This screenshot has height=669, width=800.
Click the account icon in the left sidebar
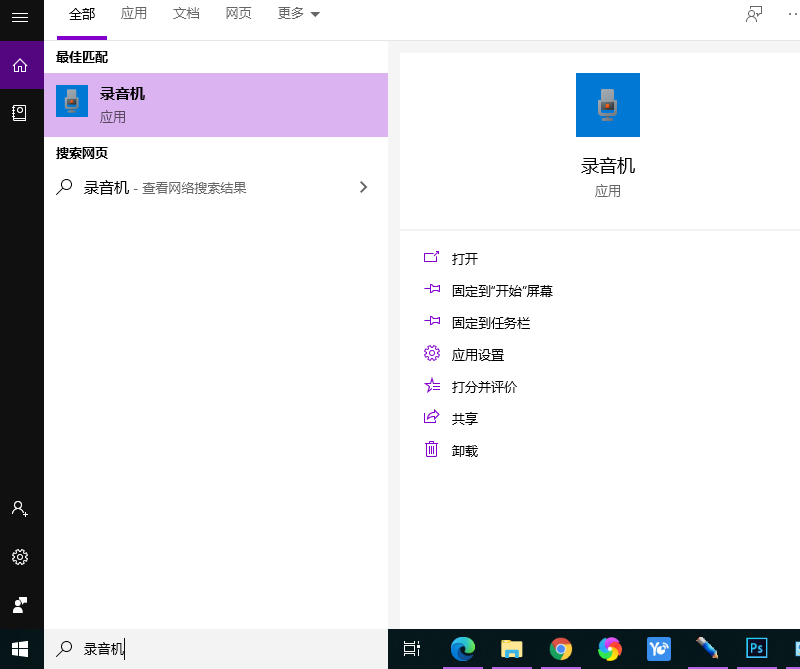click(20, 508)
